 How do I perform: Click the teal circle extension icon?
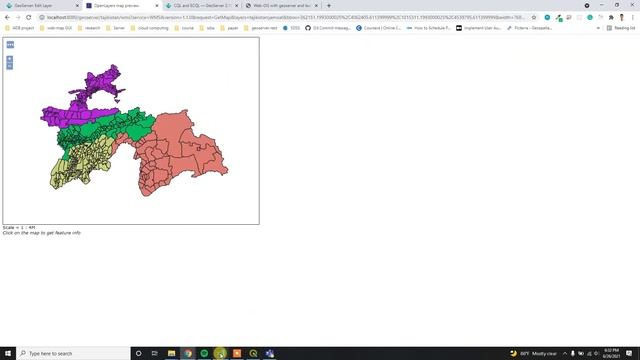tap(547, 18)
